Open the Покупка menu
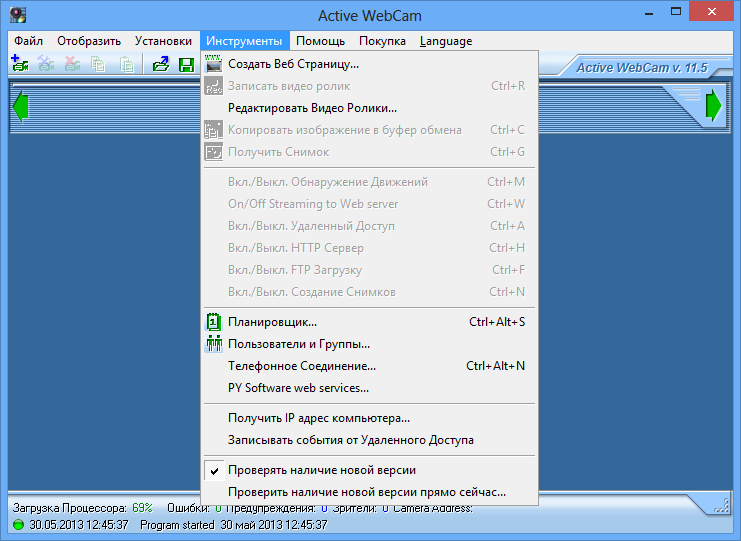The height and width of the screenshot is (541, 741). coord(382,41)
